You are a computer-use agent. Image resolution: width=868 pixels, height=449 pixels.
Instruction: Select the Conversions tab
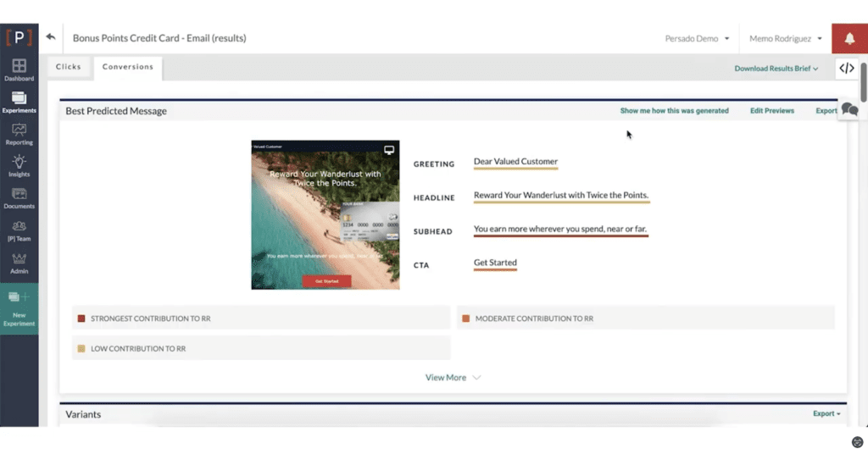[128, 68]
